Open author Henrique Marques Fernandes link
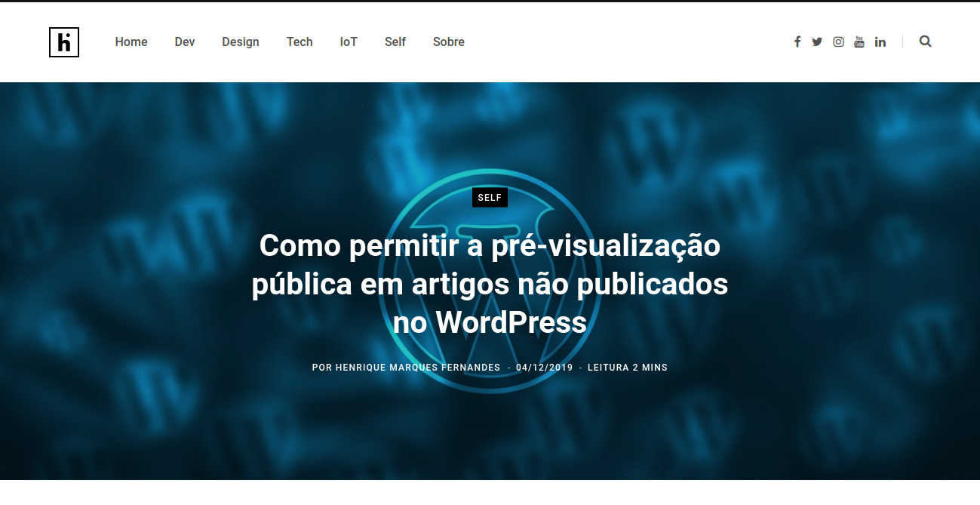 pos(416,368)
